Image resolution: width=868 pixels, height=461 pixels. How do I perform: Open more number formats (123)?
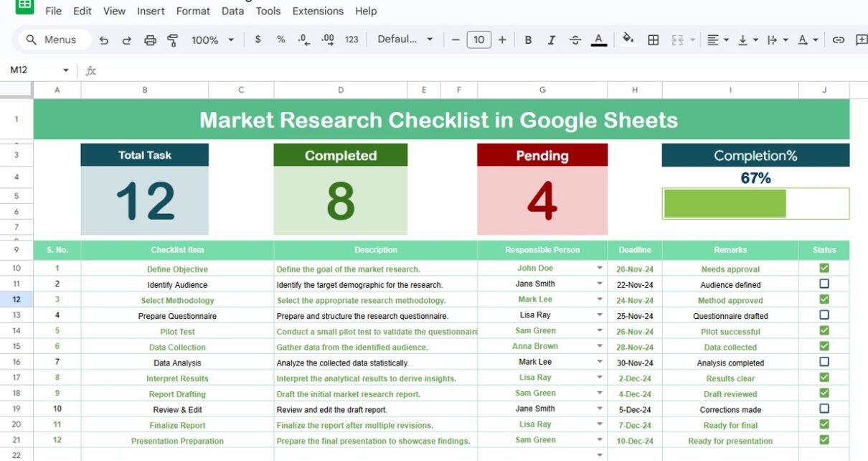coord(352,39)
